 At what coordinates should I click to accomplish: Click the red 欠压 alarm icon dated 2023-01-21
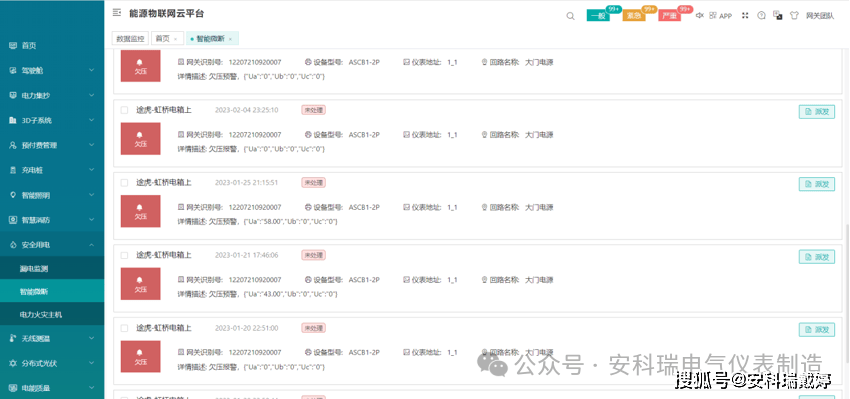(x=140, y=284)
